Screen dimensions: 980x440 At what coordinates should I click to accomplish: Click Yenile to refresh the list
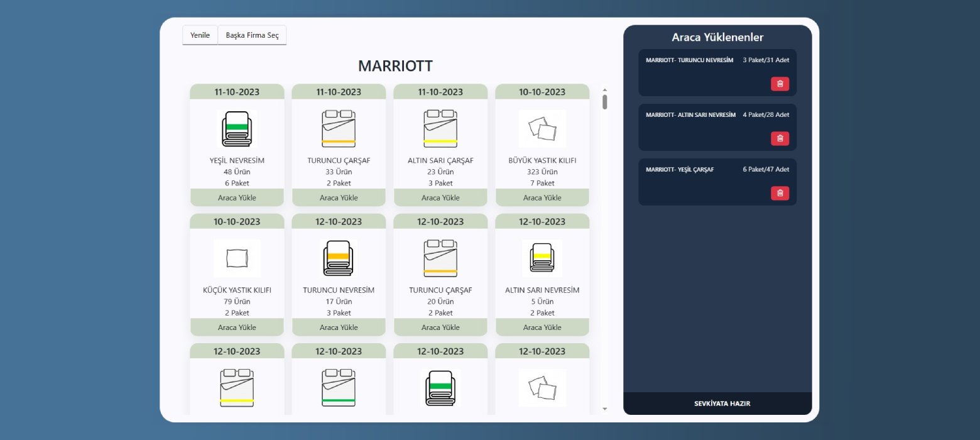point(200,35)
